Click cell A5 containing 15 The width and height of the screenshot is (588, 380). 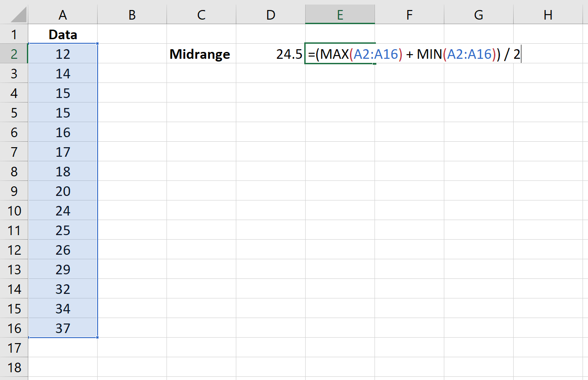point(63,113)
